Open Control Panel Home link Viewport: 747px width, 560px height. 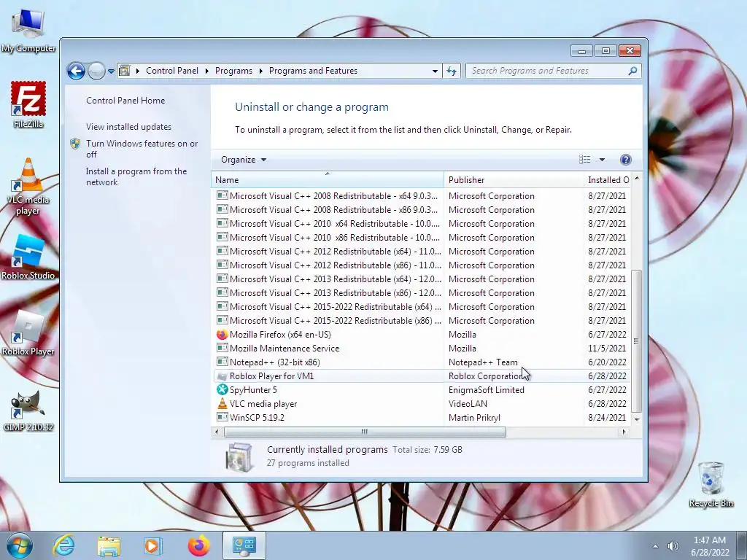tap(125, 101)
